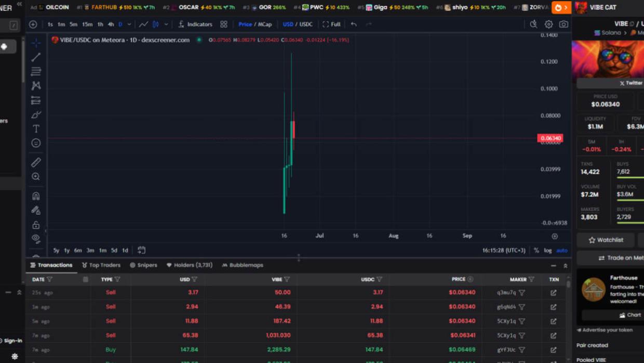Image resolution: width=644 pixels, height=363 pixels.
Task: Open the quick search icon in chart toolbar
Action: click(x=533, y=24)
